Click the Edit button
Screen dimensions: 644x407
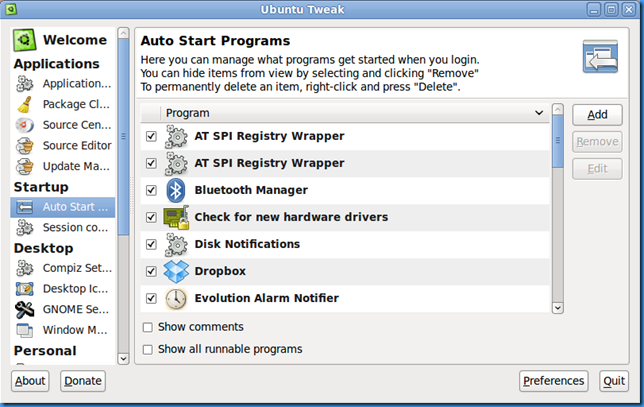point(597,169)
